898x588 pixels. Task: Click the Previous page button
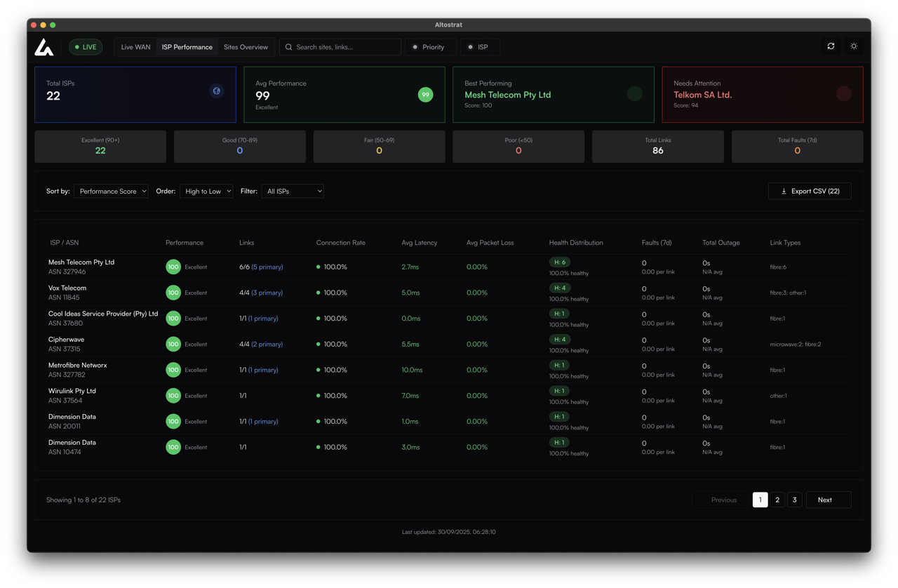[x=721, y=500]
